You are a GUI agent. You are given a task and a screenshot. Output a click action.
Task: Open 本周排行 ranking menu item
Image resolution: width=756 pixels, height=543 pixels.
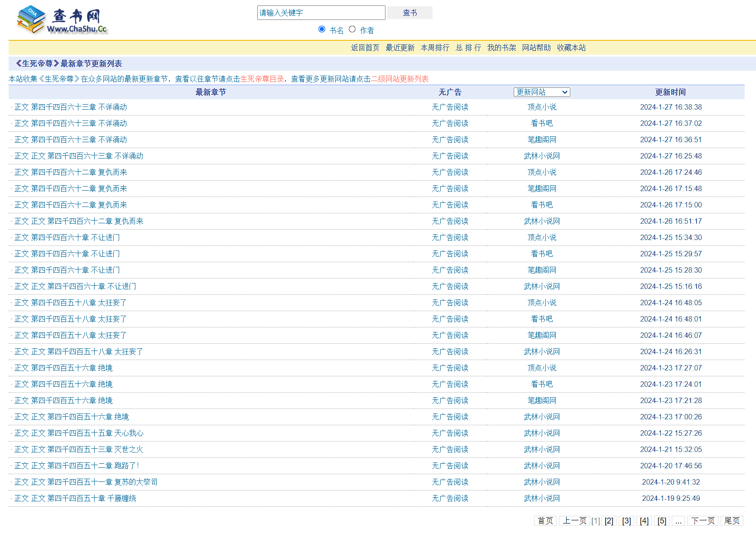click(x=435, y=48)
